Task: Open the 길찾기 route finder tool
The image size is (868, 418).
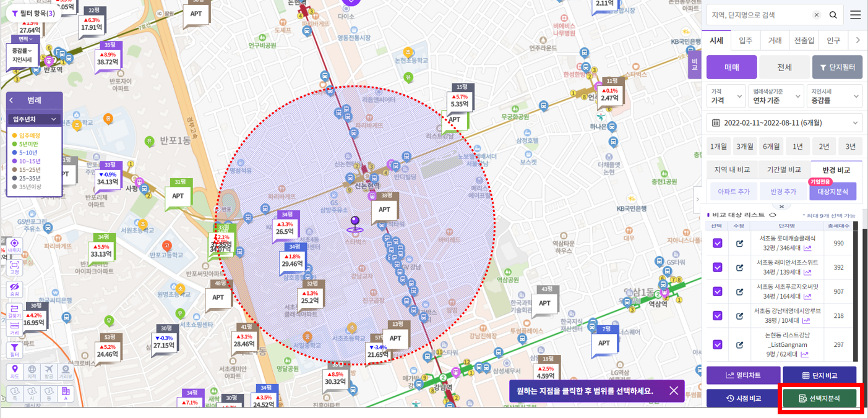Action: [14, 310]
